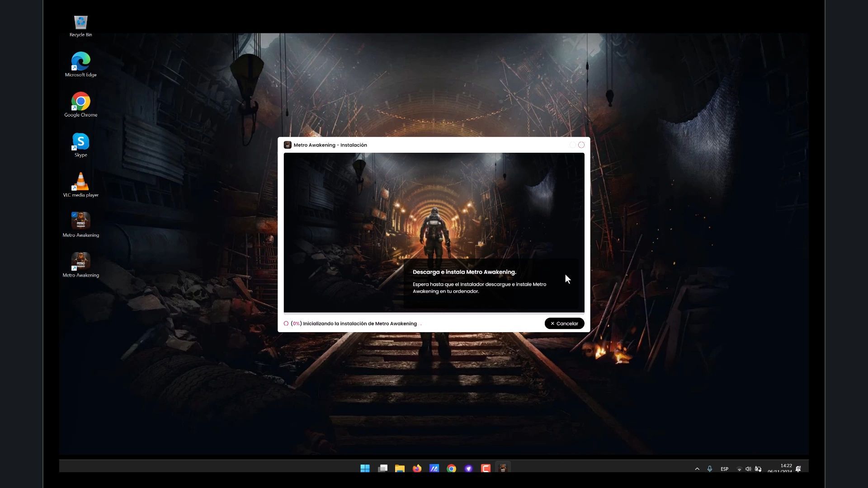
Task: Open the orange C app on the taskbar
Action: tap(486, 469)
